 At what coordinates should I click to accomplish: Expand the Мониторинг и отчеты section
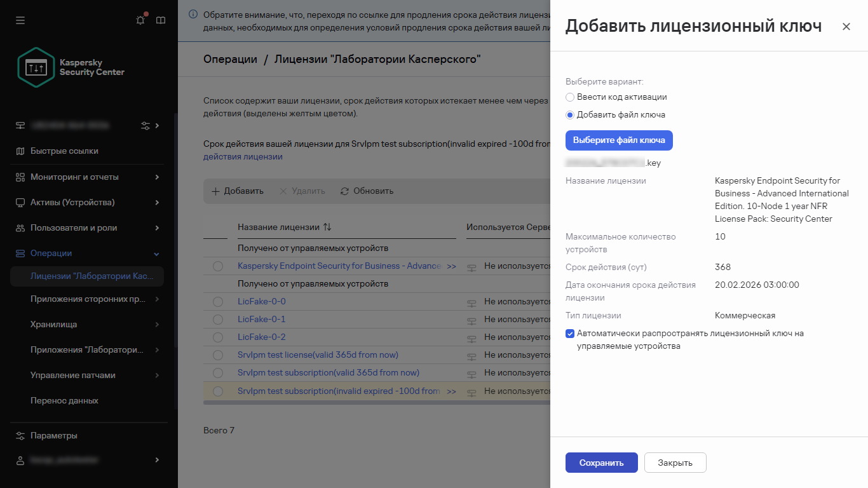(88, 177)
